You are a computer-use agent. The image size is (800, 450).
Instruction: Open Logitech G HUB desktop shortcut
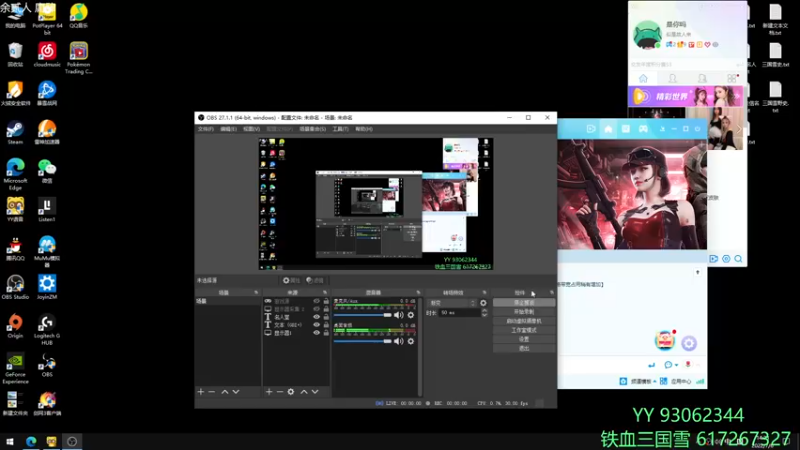click(47, 330)
